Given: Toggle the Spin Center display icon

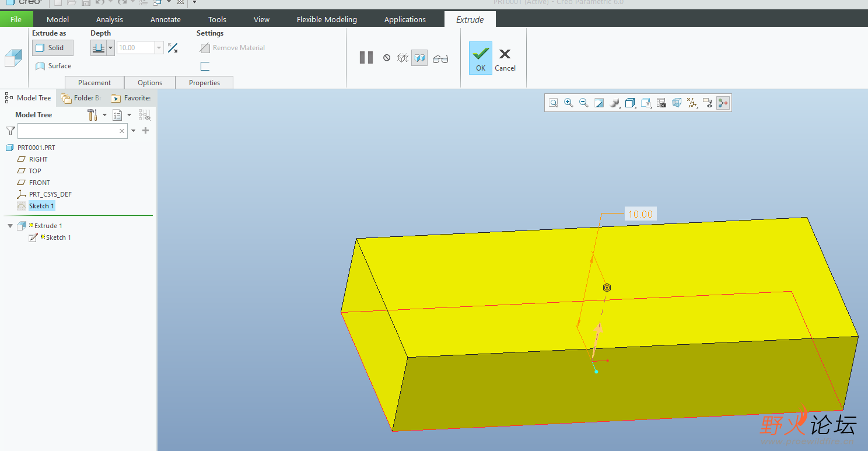Looking at the screenshot, I should tap(723, 103).
